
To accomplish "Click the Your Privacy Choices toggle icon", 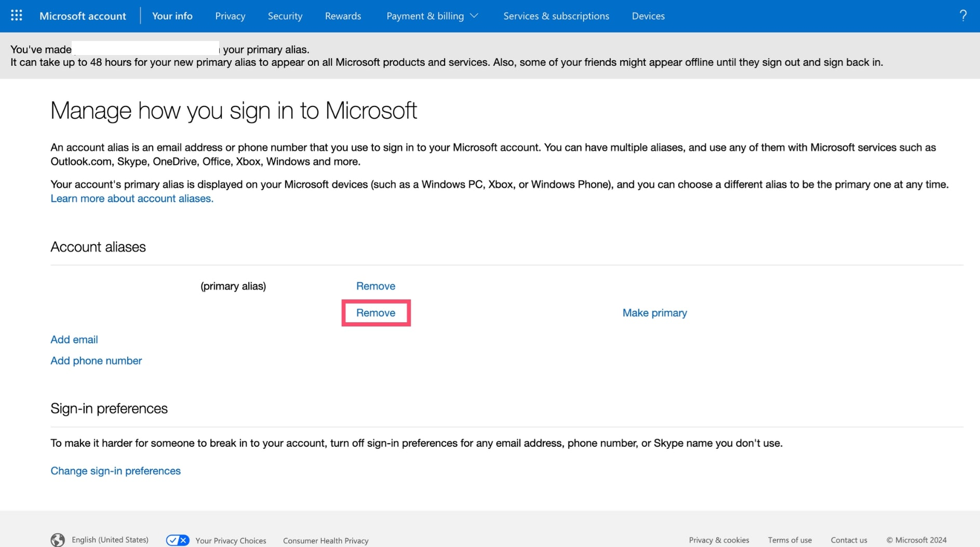I will [178, 540].
